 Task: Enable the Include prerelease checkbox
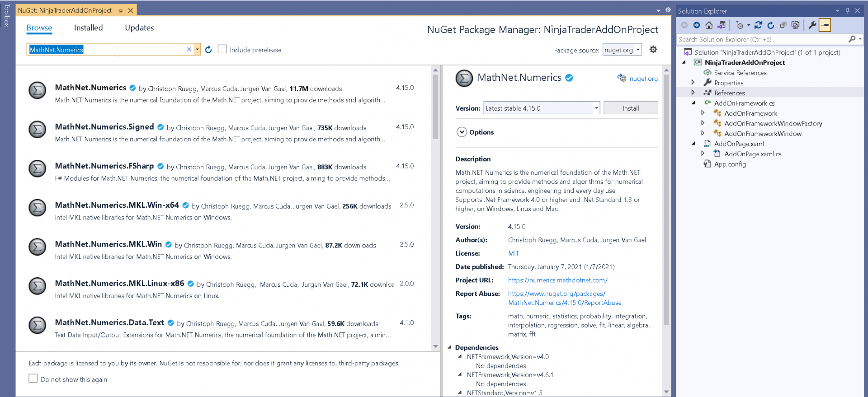coord(222,49)
